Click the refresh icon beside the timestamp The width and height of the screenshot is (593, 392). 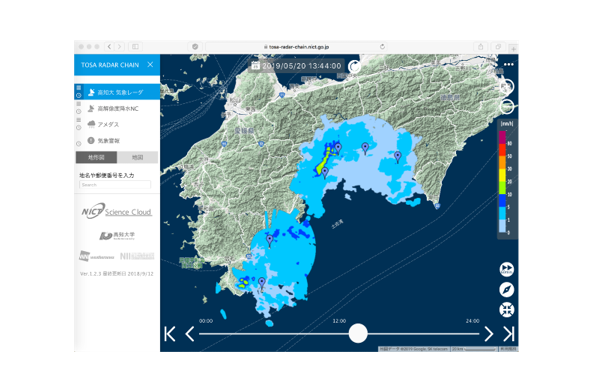[x=354, y=66]
